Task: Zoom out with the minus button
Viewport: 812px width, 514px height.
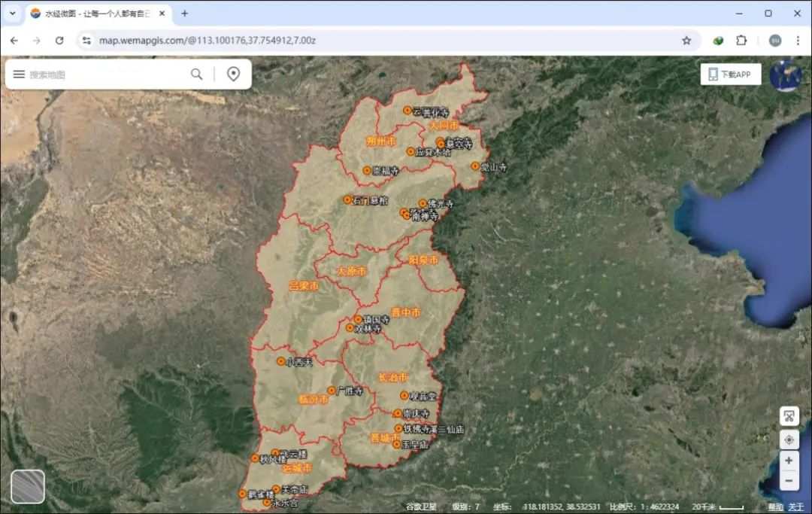Action: (x=789, y=480)
